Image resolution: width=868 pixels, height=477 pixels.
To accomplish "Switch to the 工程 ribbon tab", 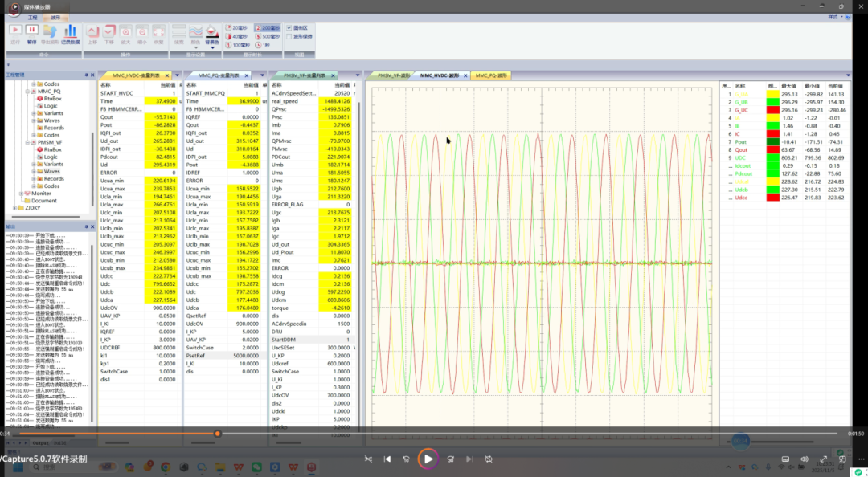I will [32, 17].
